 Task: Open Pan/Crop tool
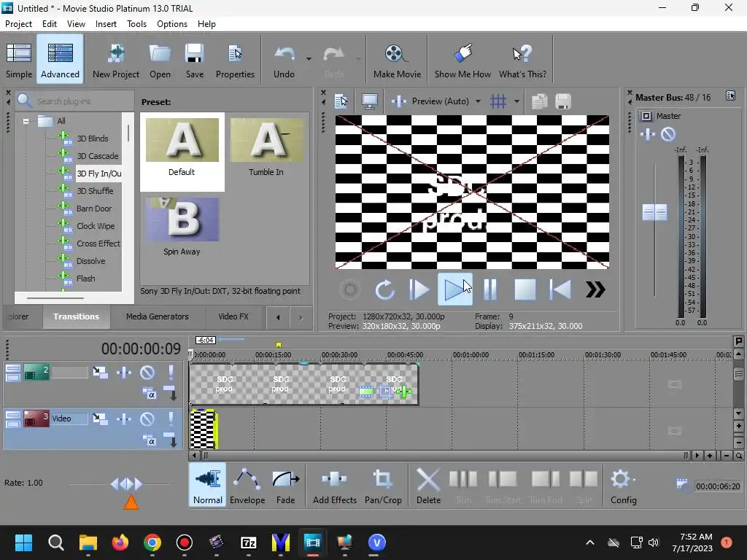click(383, 485)
